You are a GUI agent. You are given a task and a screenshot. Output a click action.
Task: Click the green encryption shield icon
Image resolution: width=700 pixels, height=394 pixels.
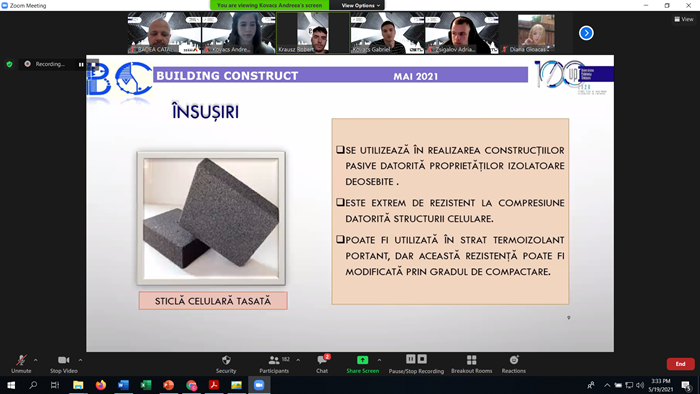pyautogui.click(x=9, y=64)
